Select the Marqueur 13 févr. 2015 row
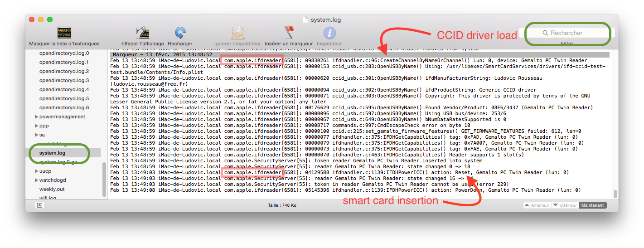The height and width of the screenshot is (248, 644). click(360, 54)
